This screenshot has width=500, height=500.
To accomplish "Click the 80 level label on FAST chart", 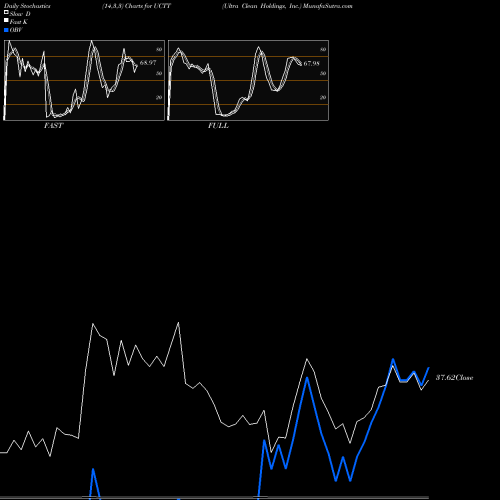I will (x=159, y=49).
